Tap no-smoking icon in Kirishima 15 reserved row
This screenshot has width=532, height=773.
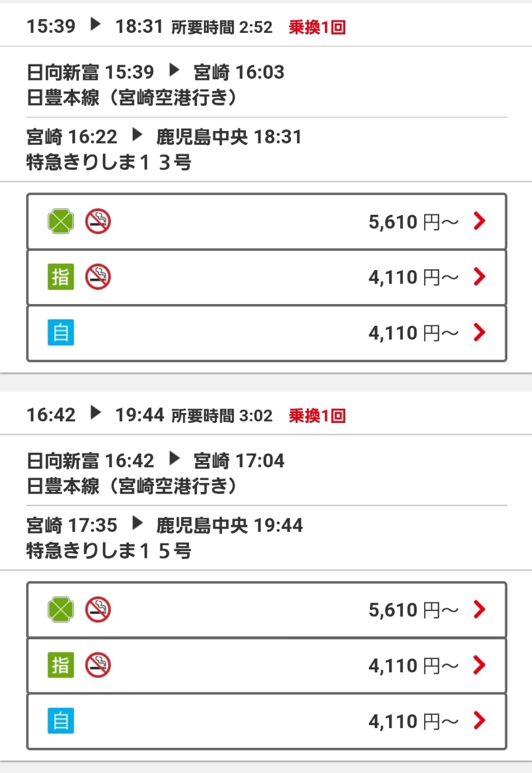coord(98,665)
